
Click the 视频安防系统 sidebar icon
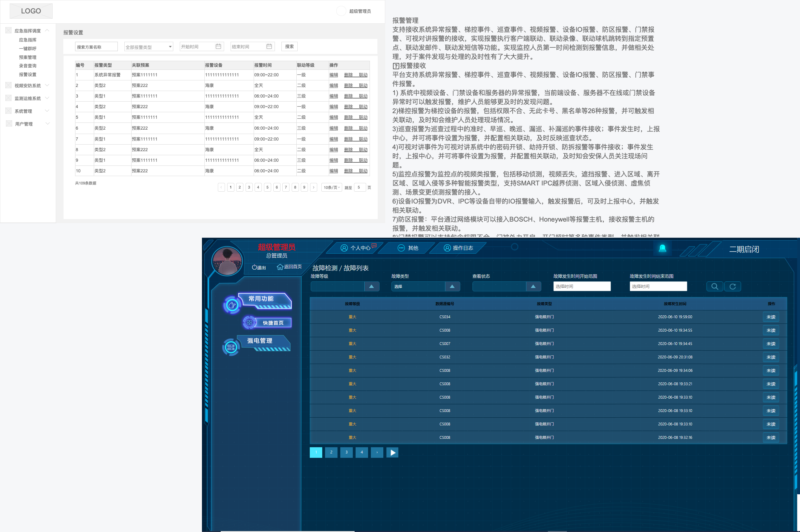[8, 85]
